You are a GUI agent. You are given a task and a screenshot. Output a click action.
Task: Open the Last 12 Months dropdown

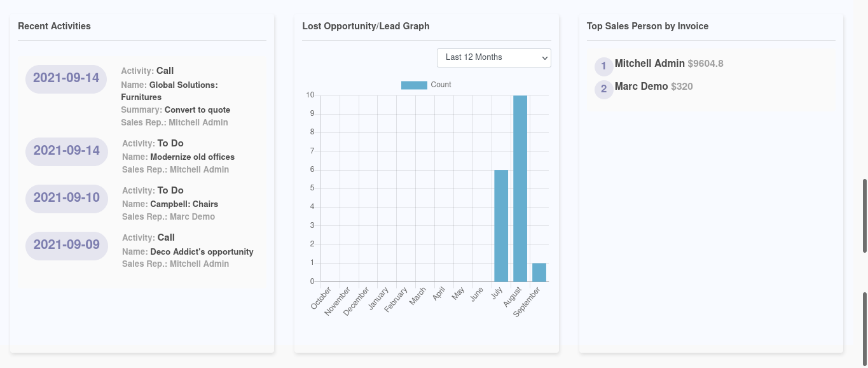tap(493, 57)
